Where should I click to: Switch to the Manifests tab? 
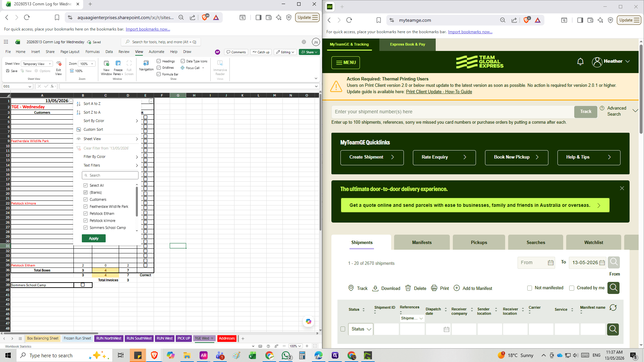click(x=422, y=242)
